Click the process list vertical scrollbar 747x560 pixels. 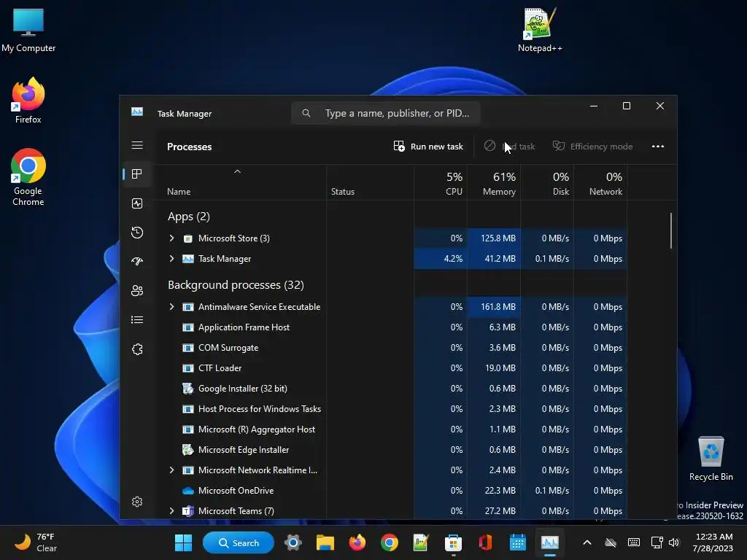pos(671,230)
